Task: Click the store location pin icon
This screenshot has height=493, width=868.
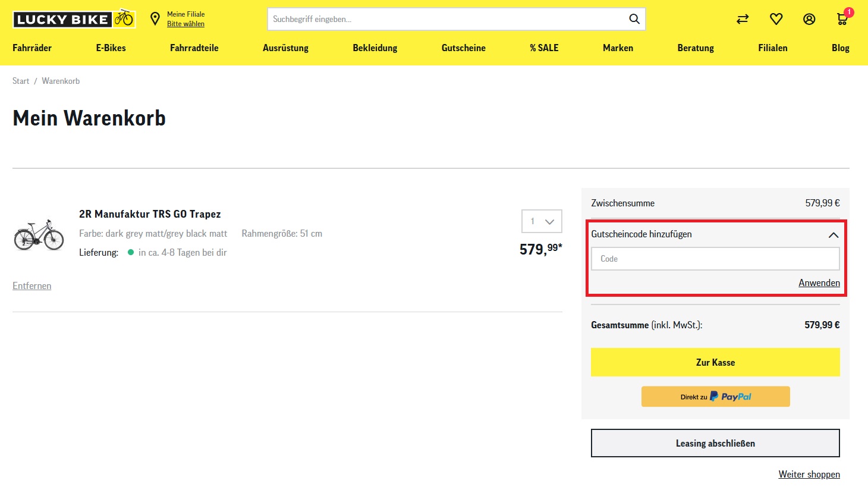Action: [155, 19]
